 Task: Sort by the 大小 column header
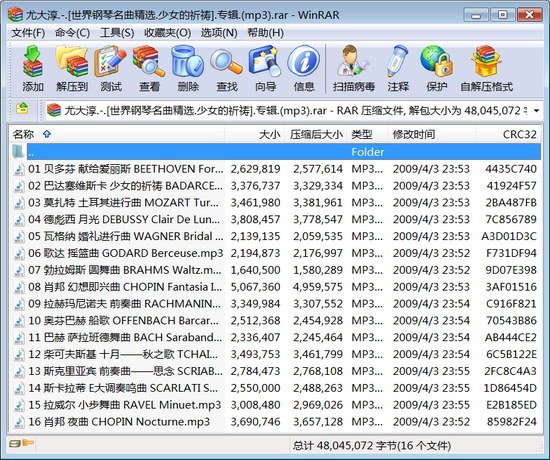(254, 134)
